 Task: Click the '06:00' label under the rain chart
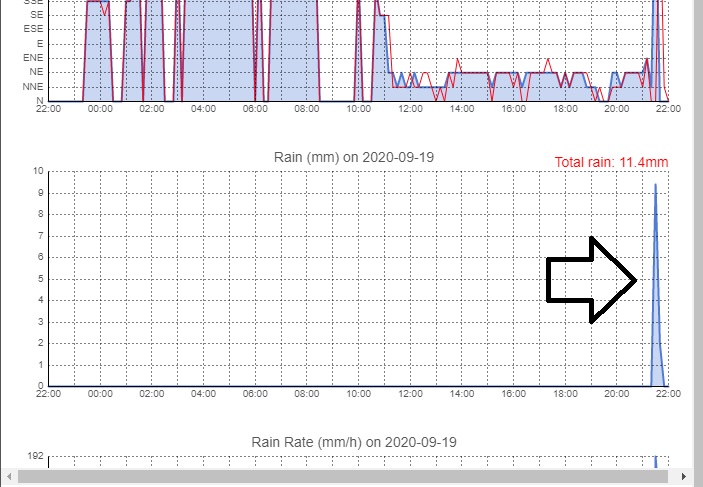255,394
